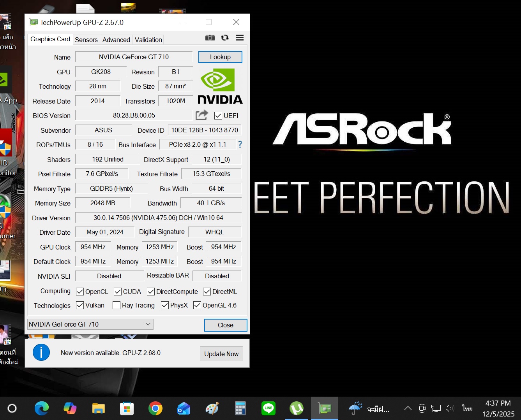Launch uTorrent from the taskbar
This screenshot has height=420, width=521.
297,408
